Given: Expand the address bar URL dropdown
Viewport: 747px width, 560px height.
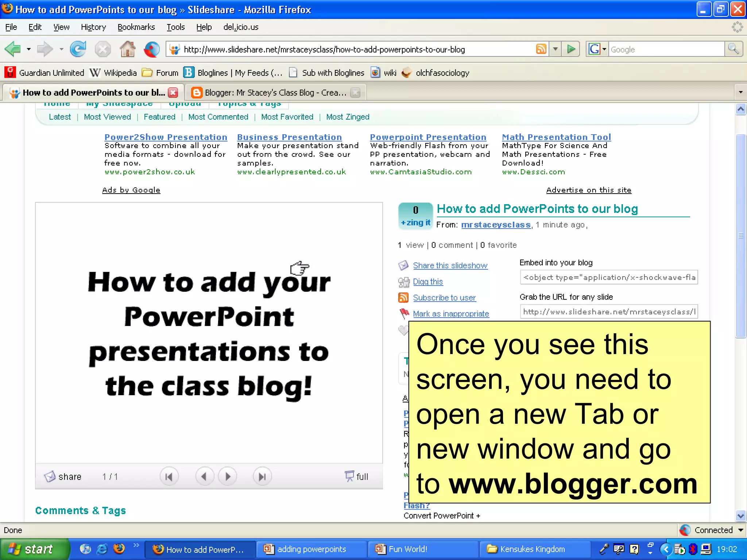Looking at the screenshot, I should (x=555, y=49).
